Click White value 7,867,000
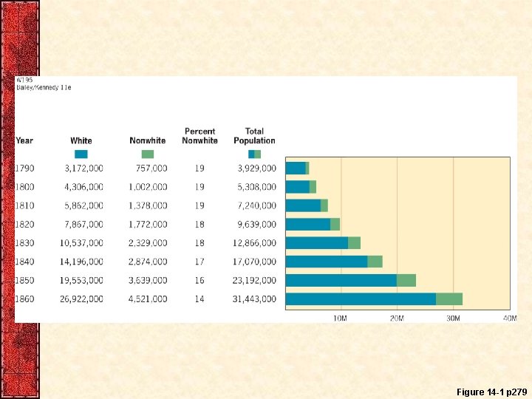This screenshot has height=399, width=532. [83, 225]
